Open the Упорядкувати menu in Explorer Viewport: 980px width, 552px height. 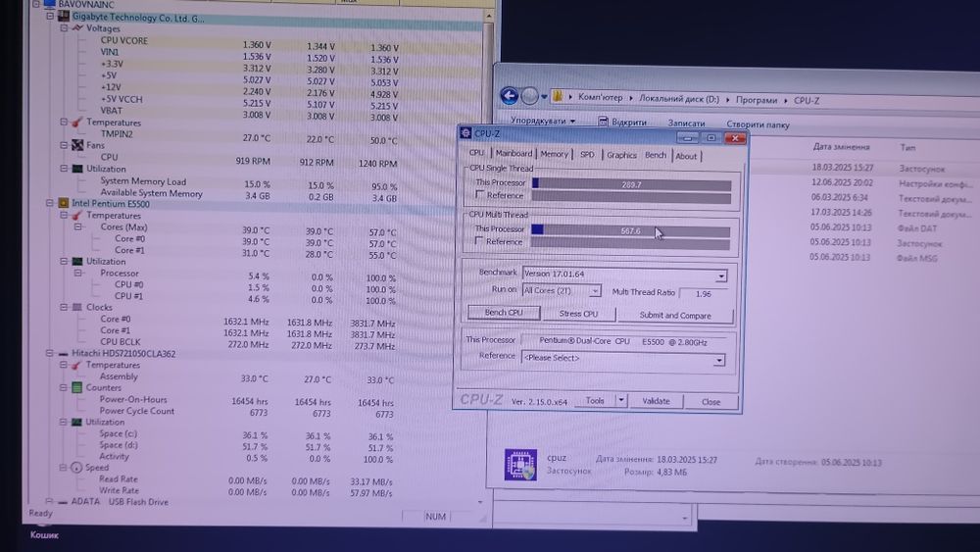point(543,120)
